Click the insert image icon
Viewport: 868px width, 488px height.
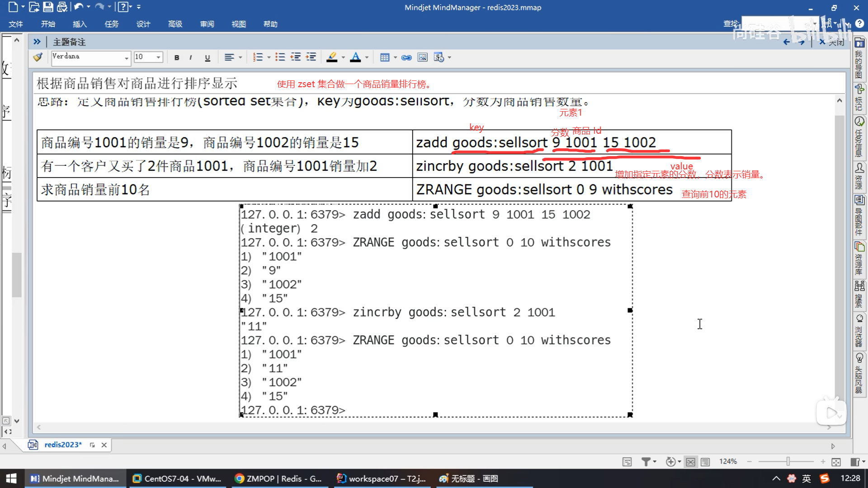tap(422, 57)
